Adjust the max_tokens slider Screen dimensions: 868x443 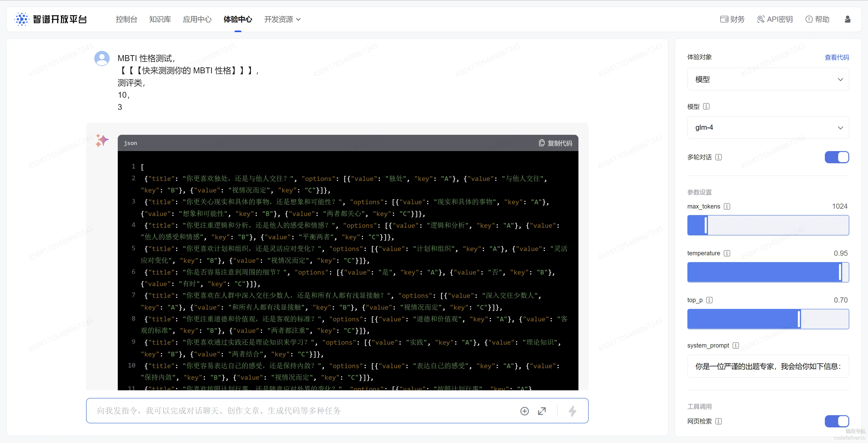tap(768, 225)
